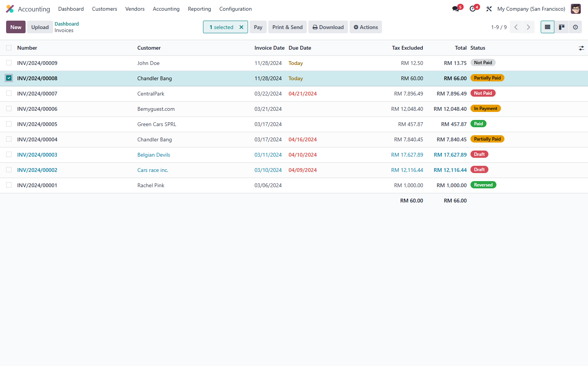
Task: Click the New invoice button
Action: [16, 27]
